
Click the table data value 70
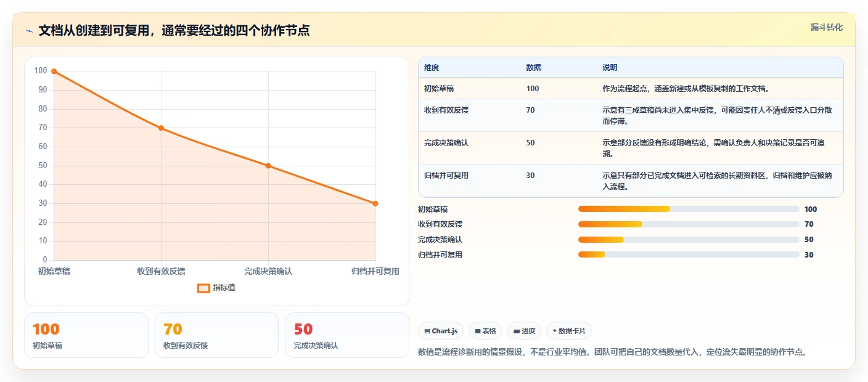coord(531,110)
